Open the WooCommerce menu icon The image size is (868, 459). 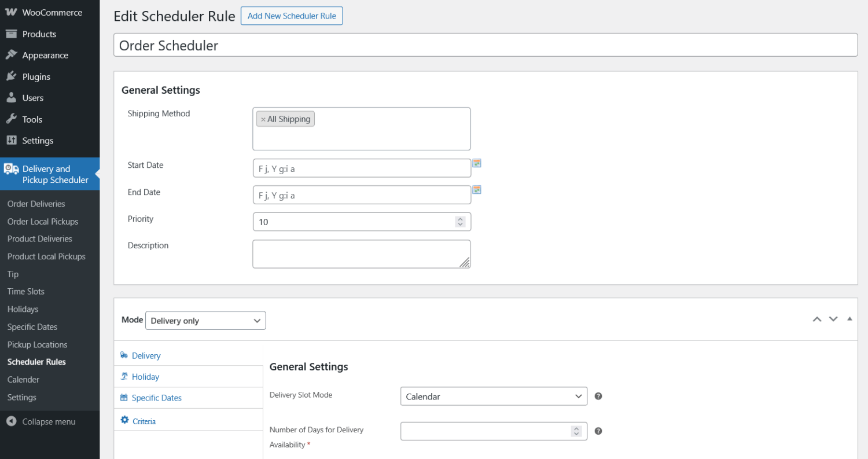[12, 12]
